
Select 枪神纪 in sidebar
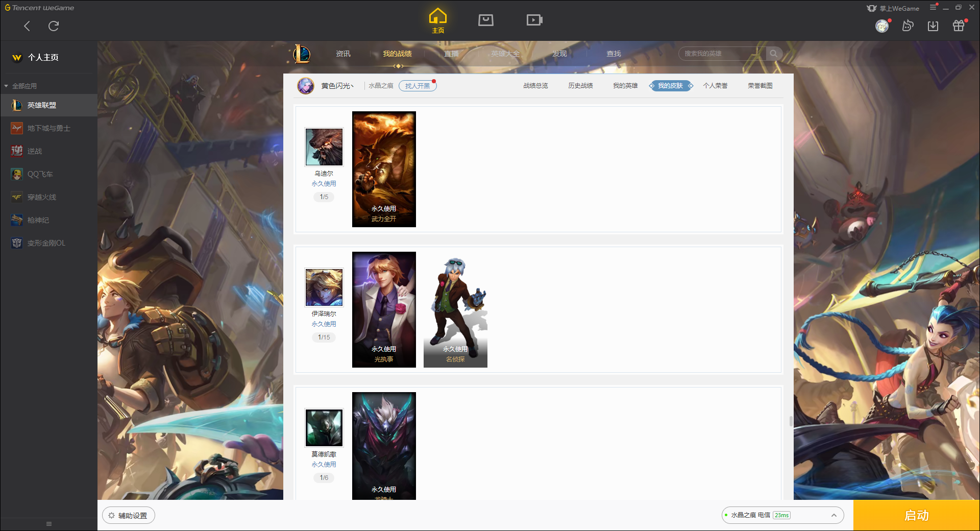pyautogui.click(x=48, y=220)
